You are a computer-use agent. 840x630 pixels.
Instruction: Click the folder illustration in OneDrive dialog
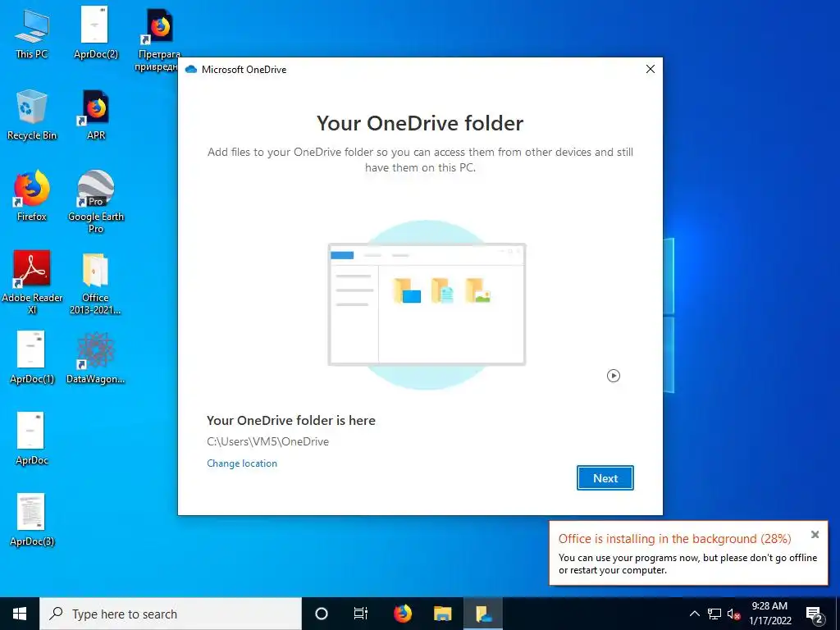point(427,304)
